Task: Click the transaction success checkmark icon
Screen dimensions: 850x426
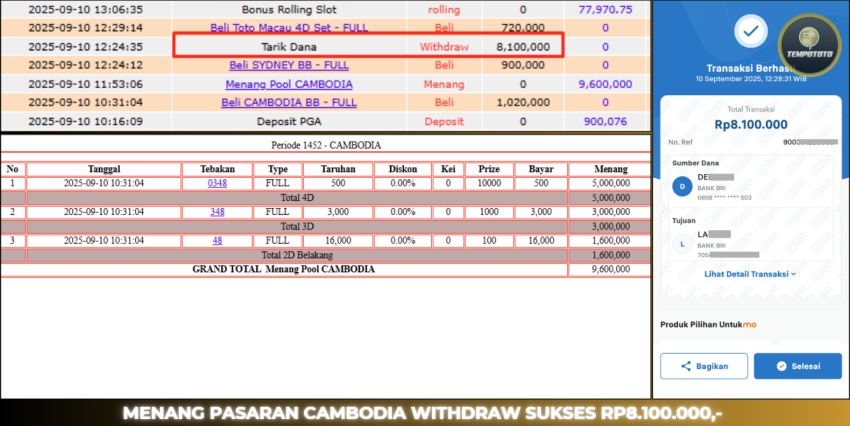Action: click(x=751, y=31)
